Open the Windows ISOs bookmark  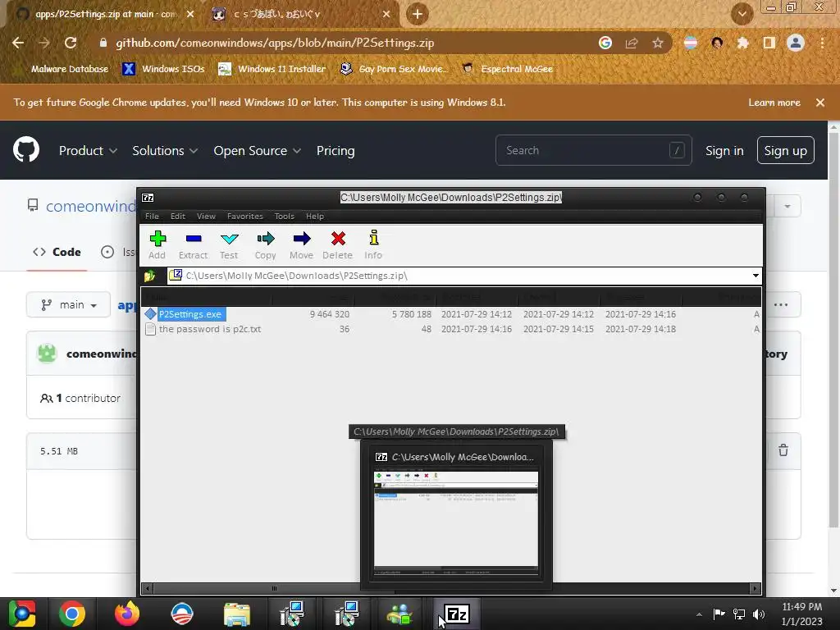point(164,69)
